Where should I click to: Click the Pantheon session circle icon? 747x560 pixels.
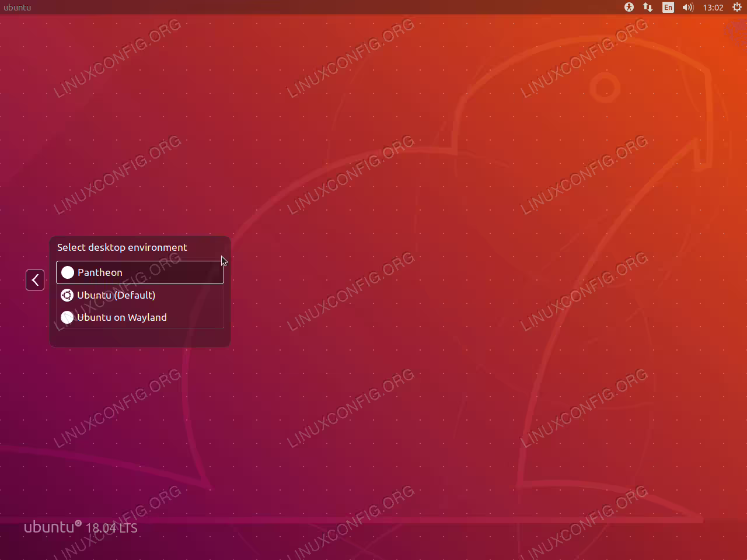tap(68, 272)
